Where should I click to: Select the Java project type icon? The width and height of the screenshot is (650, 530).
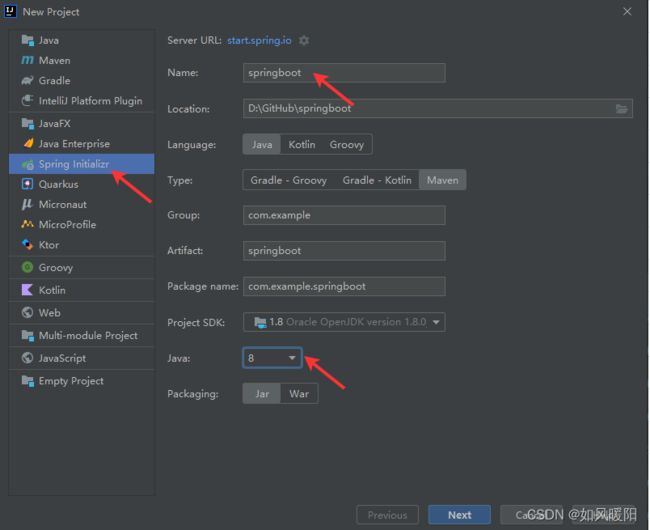[28, 40]
